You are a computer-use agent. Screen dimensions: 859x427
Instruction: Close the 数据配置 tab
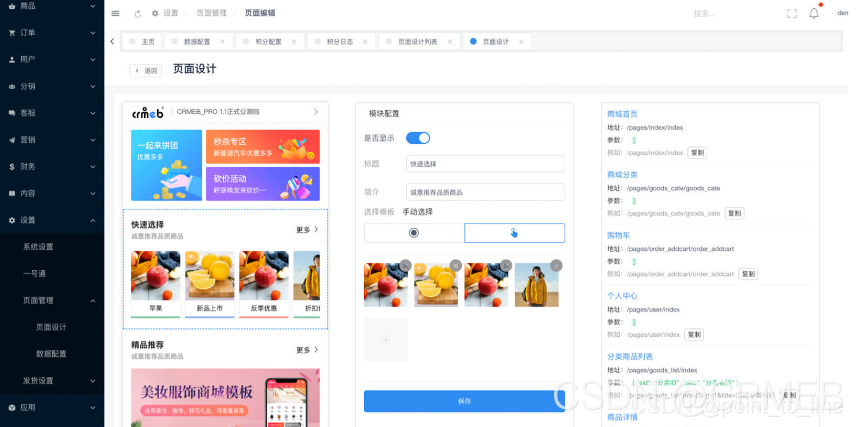point(222,42)
